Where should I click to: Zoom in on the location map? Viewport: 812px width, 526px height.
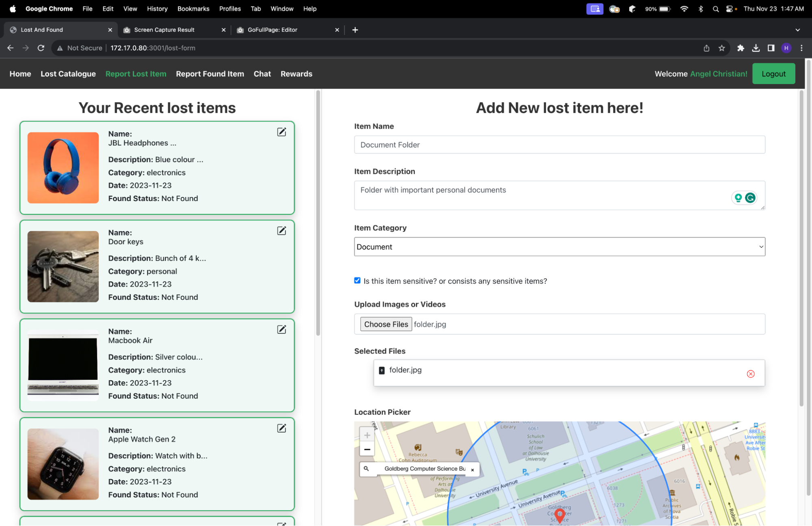pyautogui.click(x=367, y=435)
